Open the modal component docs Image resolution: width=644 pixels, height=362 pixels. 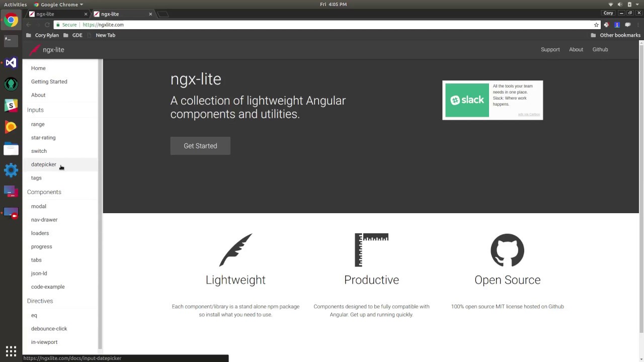[x=39, y=206]
